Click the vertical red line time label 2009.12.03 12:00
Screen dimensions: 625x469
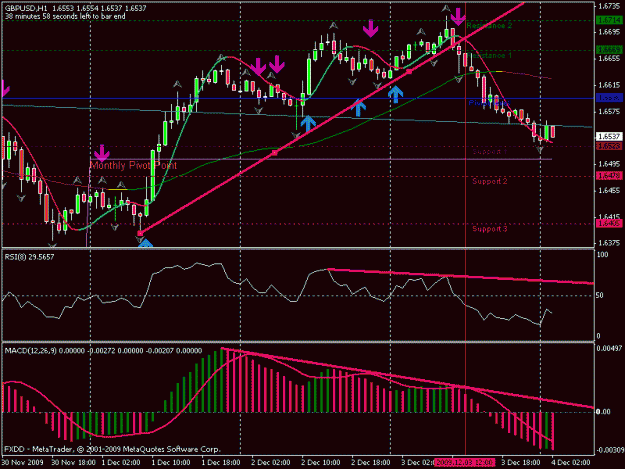(x=464, y=462)
